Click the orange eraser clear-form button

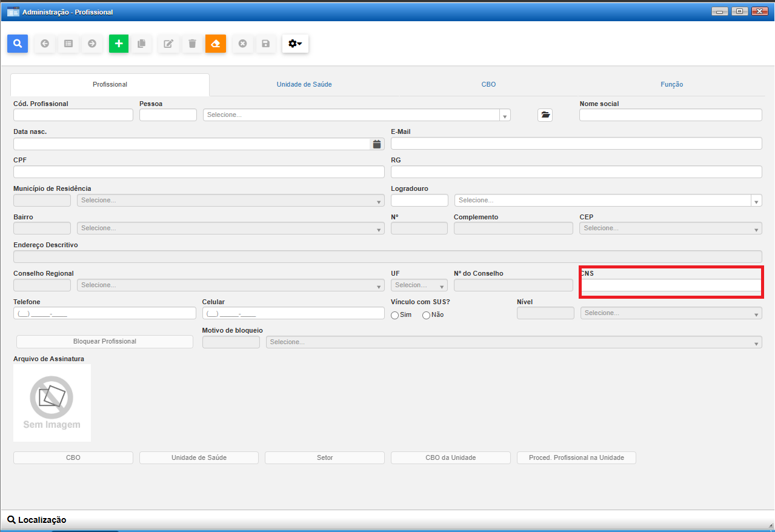(216, 44)
